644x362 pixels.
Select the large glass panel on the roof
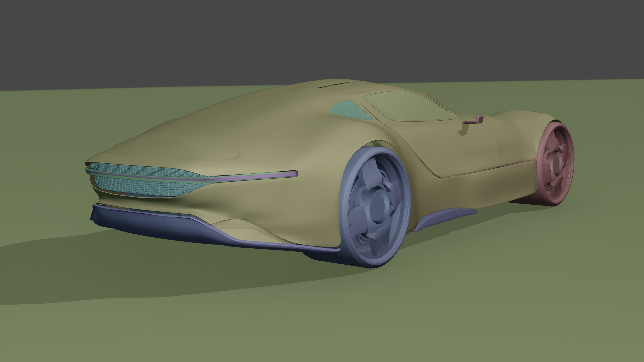(x=410, y=106)
